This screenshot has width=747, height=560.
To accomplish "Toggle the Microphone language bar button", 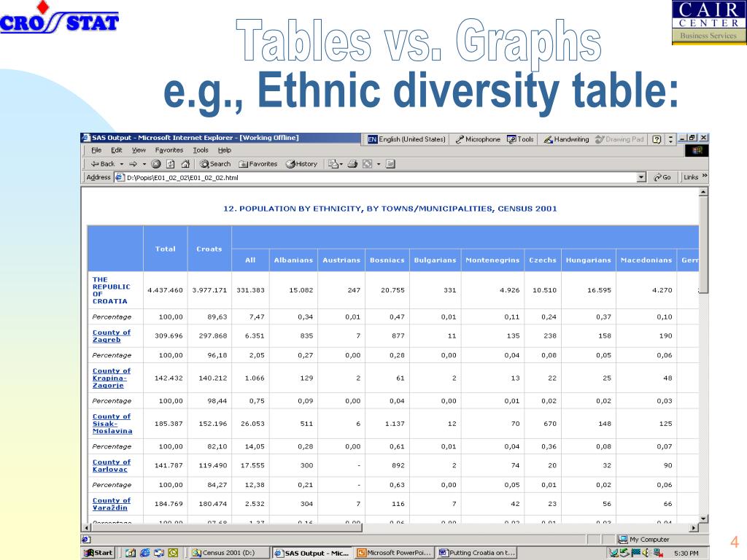I will coord(478,139).
